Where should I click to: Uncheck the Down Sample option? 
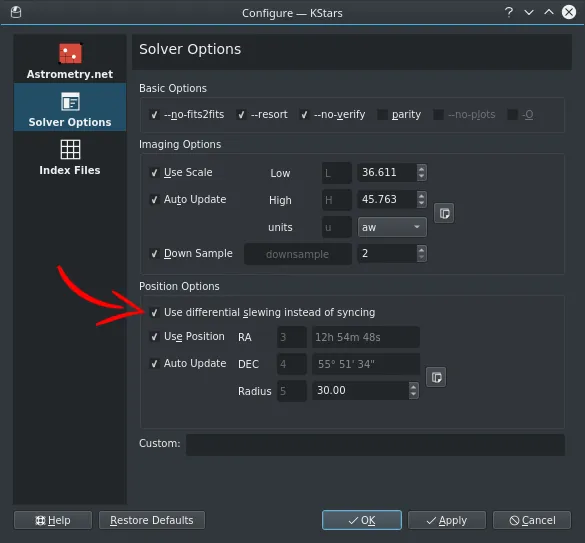tap(154, 254)
